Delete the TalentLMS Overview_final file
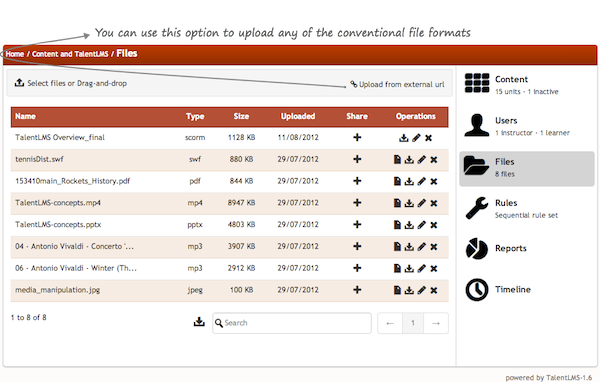 coord(429,138)
